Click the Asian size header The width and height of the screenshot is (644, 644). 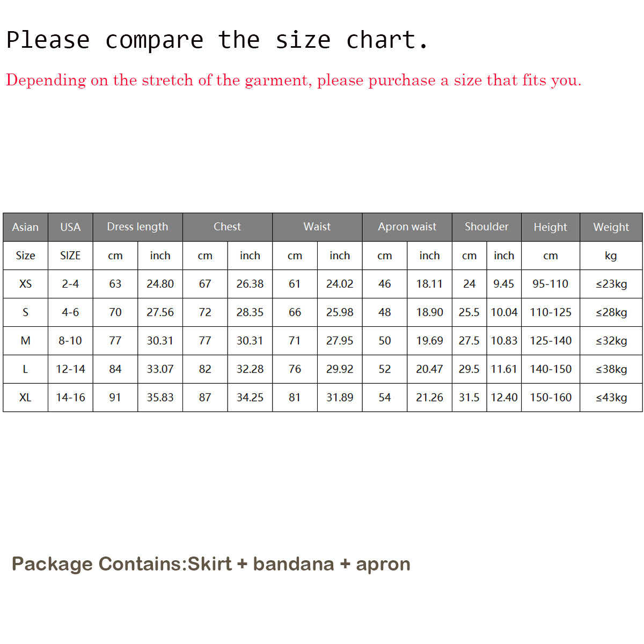[25, 227]
